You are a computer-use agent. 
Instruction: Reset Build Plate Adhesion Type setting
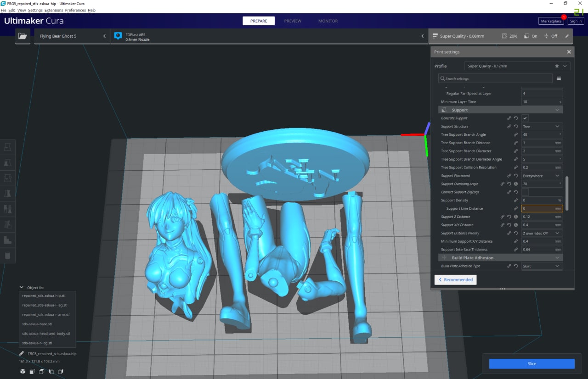tap(516, 266)
